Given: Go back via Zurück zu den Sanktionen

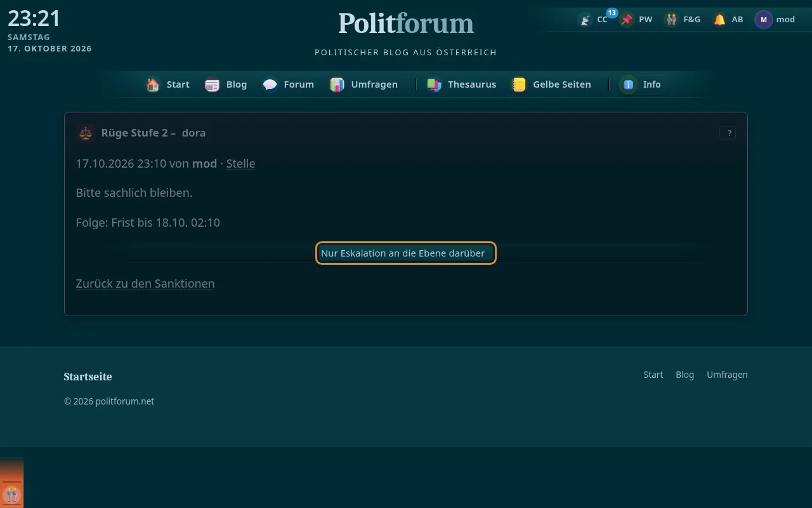Looking at the screenshot, I should pyautogui.click(x=145, y=283).
